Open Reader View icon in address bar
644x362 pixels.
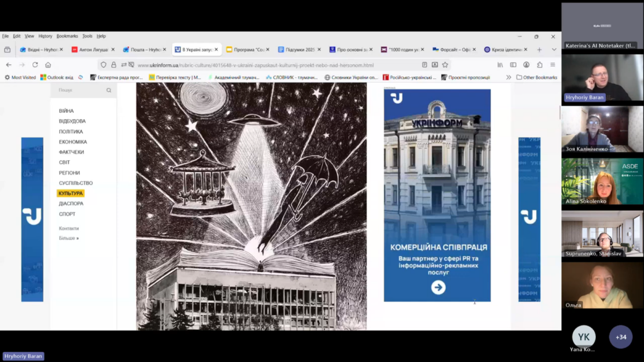tap(425, 65)
